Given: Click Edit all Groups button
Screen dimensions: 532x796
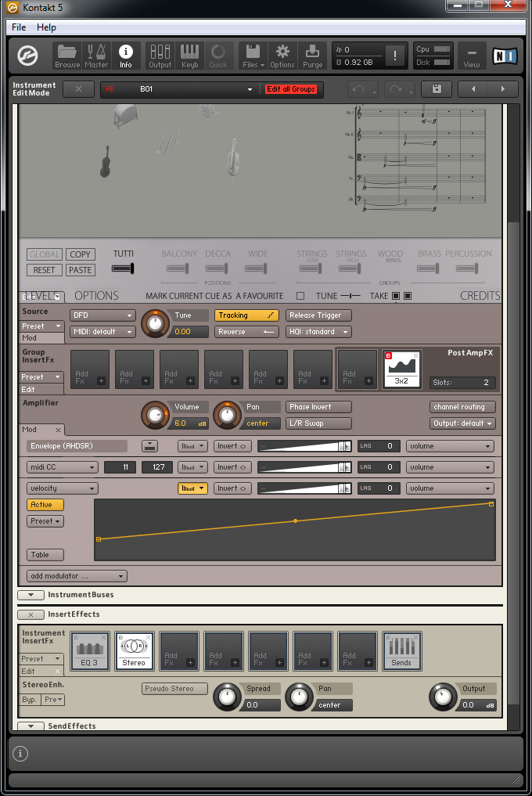Looking at the screenshot, I should [291, 89].
